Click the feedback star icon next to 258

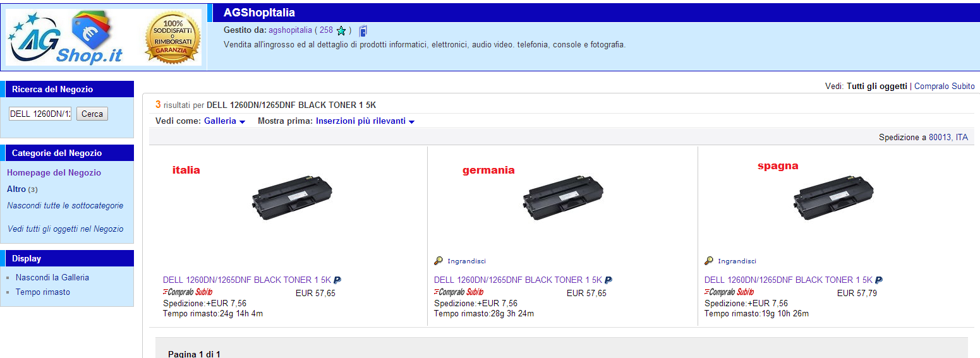[x=341, y=30]
